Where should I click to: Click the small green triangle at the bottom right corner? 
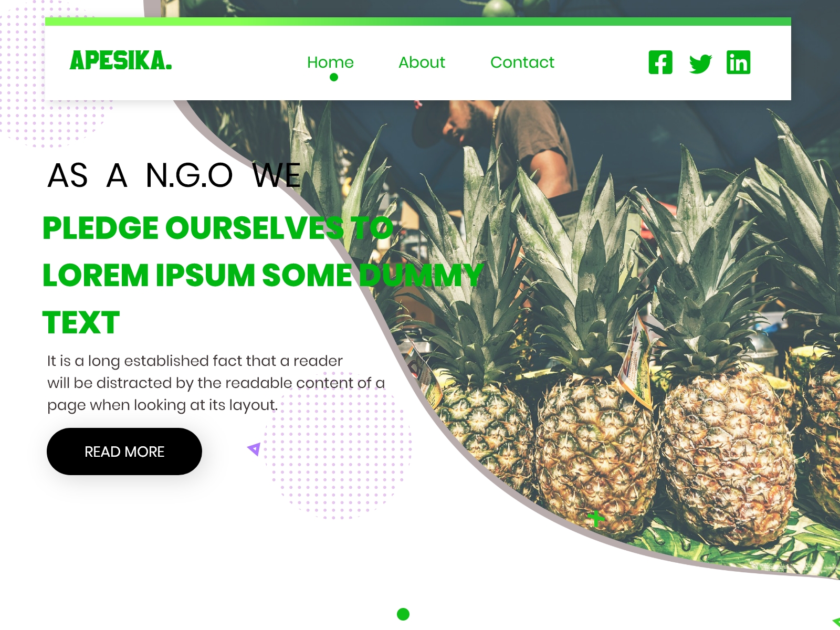pyautogui.click(x=836, y=623)
